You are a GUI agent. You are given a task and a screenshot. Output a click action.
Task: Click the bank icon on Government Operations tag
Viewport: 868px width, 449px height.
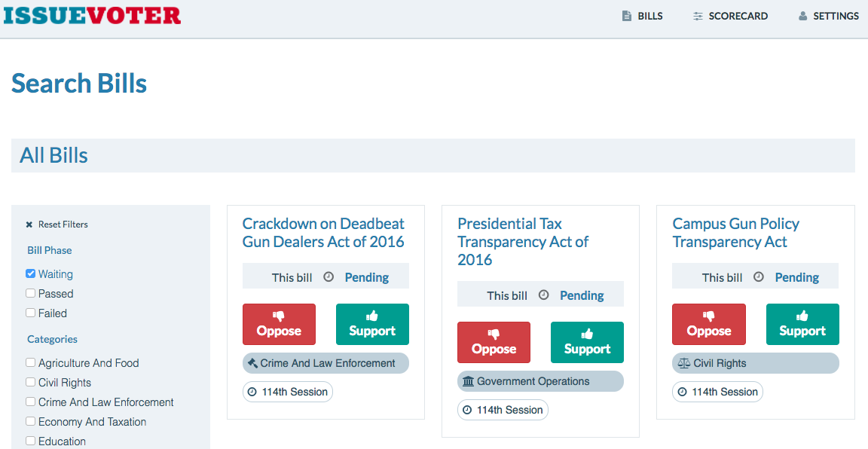click(468, 381)
